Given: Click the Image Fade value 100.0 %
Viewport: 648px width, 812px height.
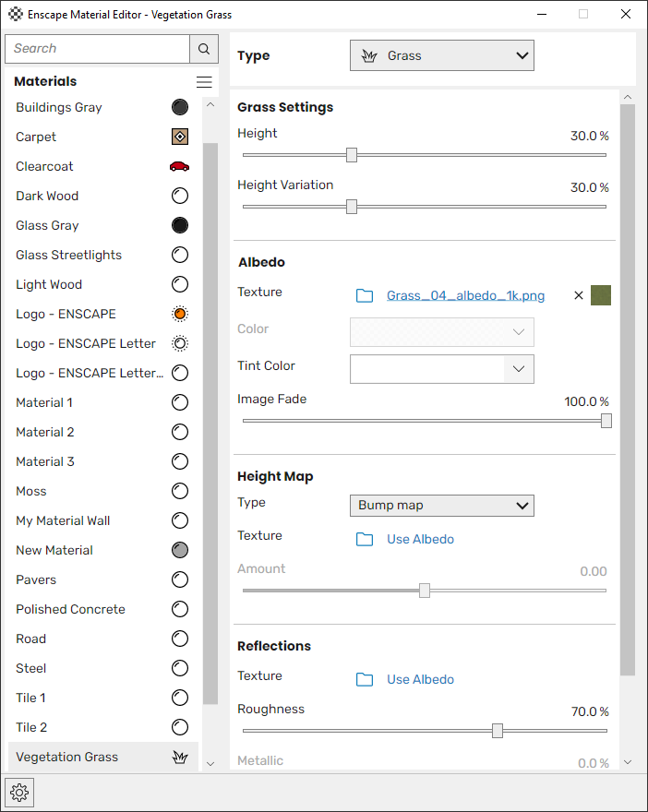Looking at the screenshot, I should (586, 401).
